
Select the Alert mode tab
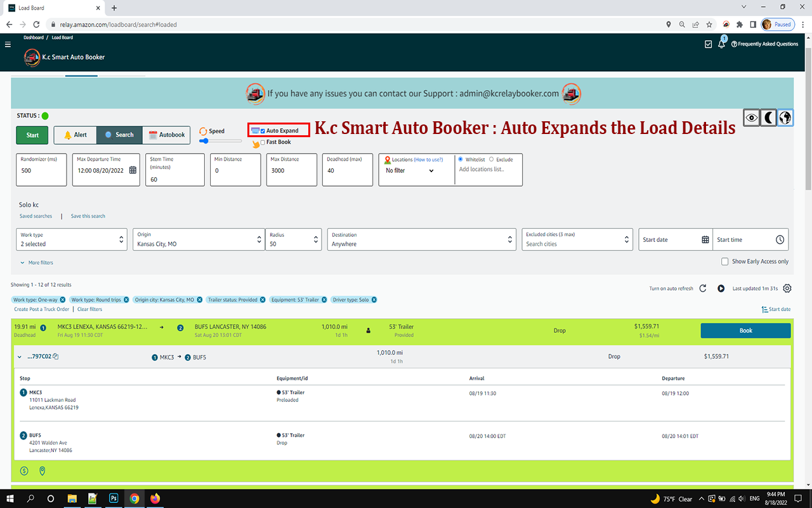pyautogui.click(x=75, y=135)
